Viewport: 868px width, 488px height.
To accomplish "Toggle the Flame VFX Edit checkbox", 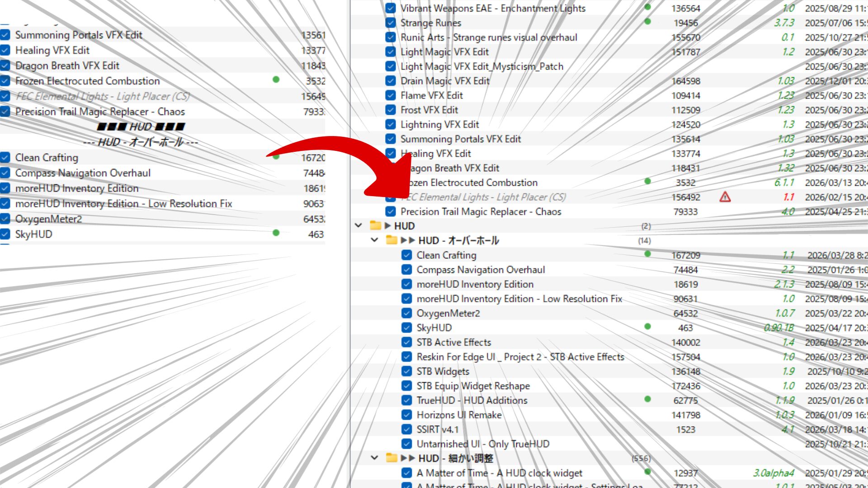I will [x=391, y=95].
